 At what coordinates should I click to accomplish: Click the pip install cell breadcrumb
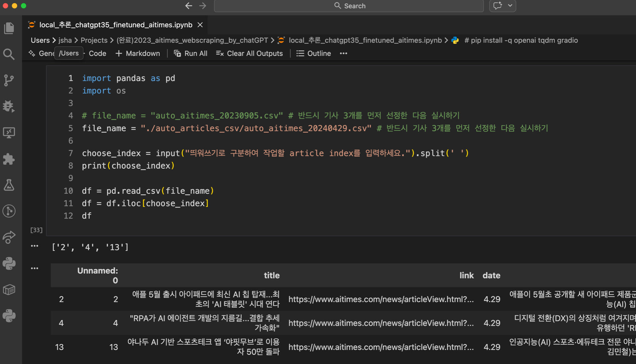pos(521,40)
